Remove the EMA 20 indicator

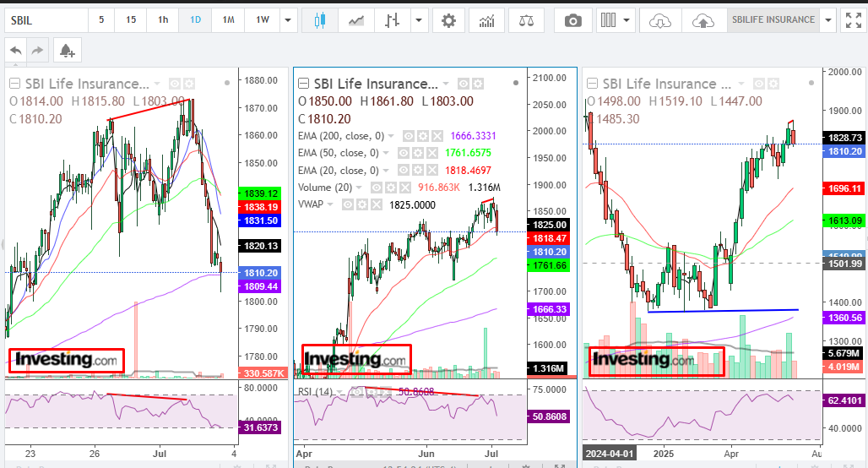(431, 170)
